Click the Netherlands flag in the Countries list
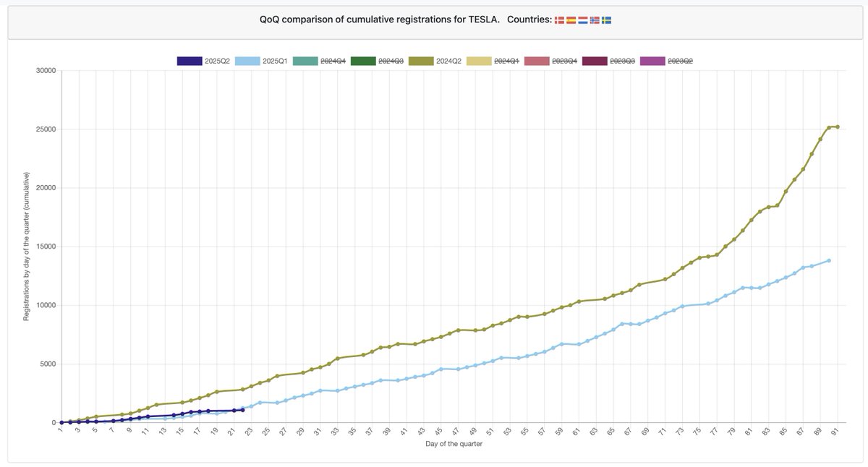 pos(582,20)
